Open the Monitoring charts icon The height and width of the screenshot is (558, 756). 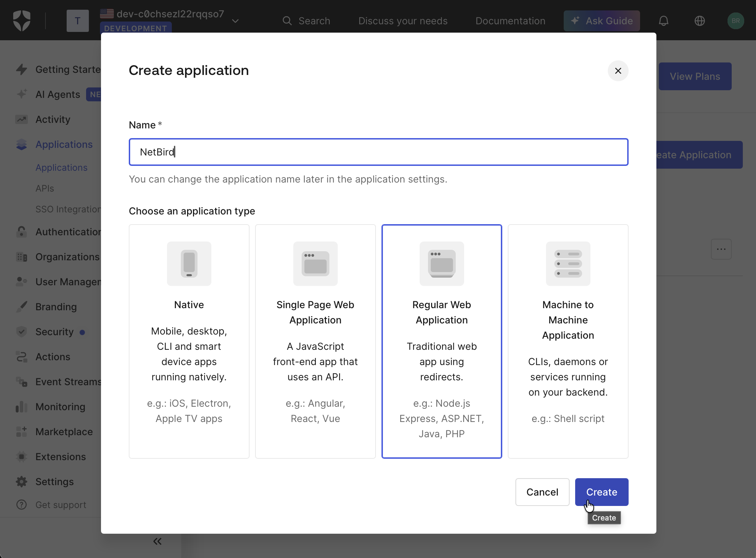click(22, 407)
